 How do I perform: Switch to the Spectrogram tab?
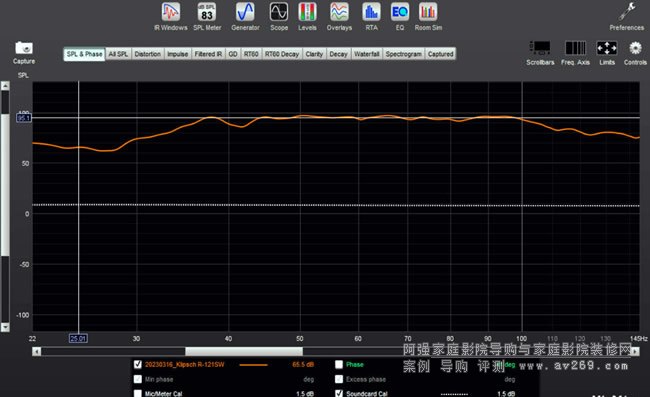coord(403,54)
